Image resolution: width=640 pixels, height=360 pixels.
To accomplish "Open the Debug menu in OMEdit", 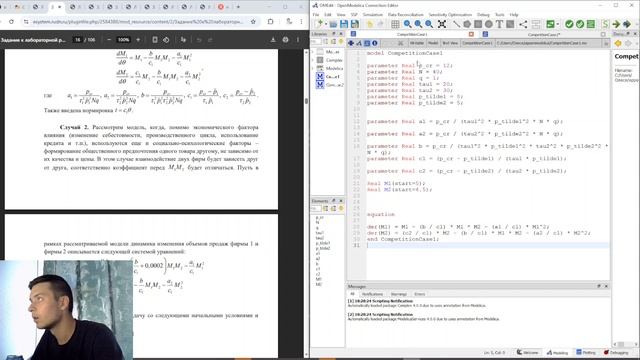I will pos(483,14).
